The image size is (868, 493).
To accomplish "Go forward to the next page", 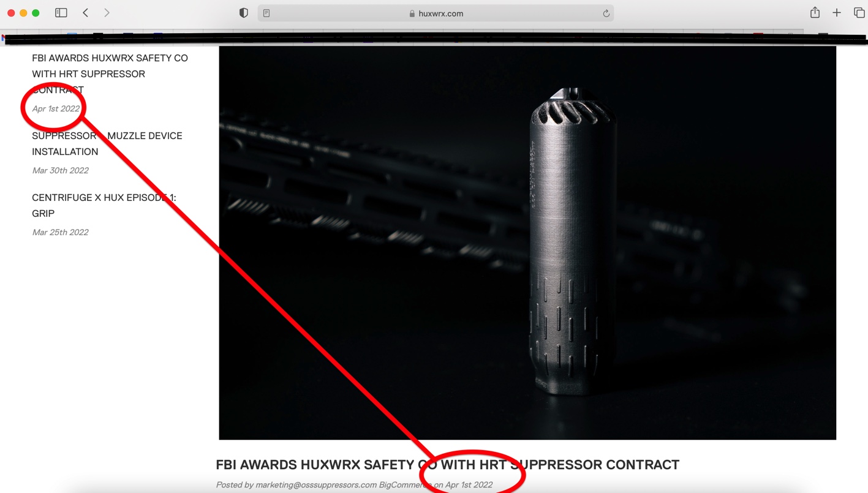I will click(x=107, y=13).
